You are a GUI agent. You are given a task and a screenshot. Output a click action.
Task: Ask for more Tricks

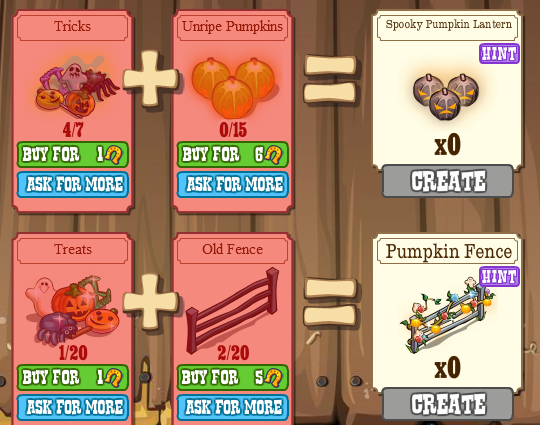pyautogui.click(x=73, y=184)
